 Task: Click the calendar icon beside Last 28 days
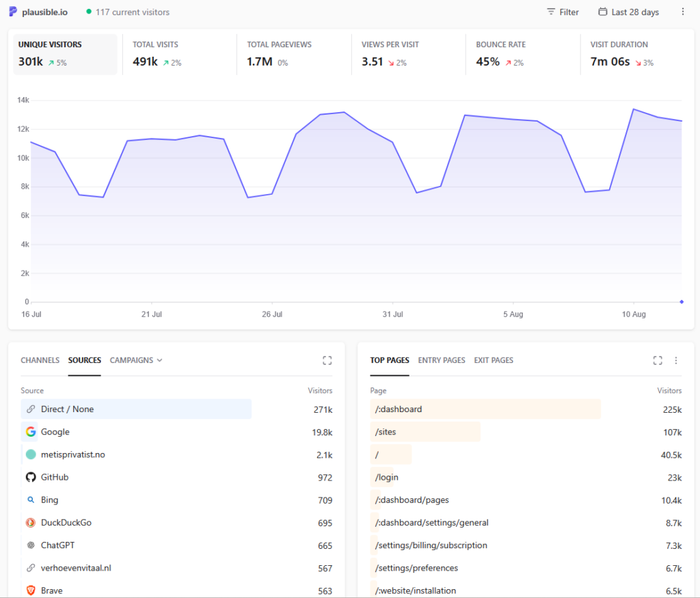(603, 12)
